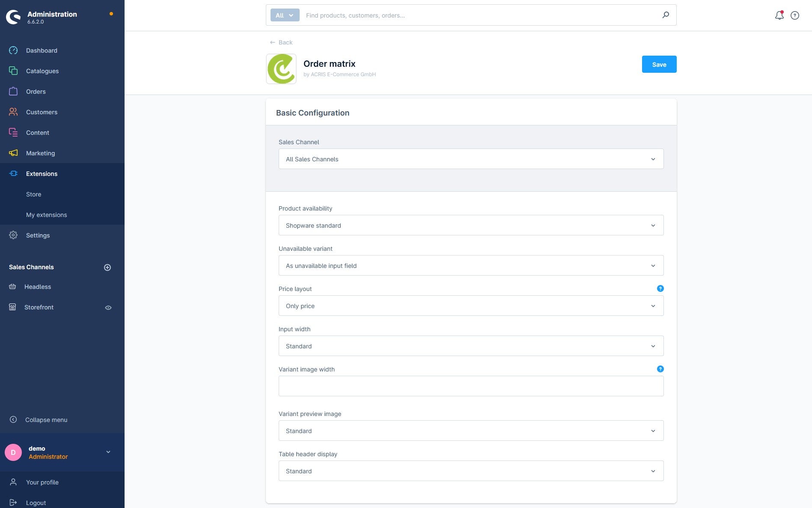Open Dashboard menu item
The height and width of the screenshot is (508, 812).
point(62,51)
